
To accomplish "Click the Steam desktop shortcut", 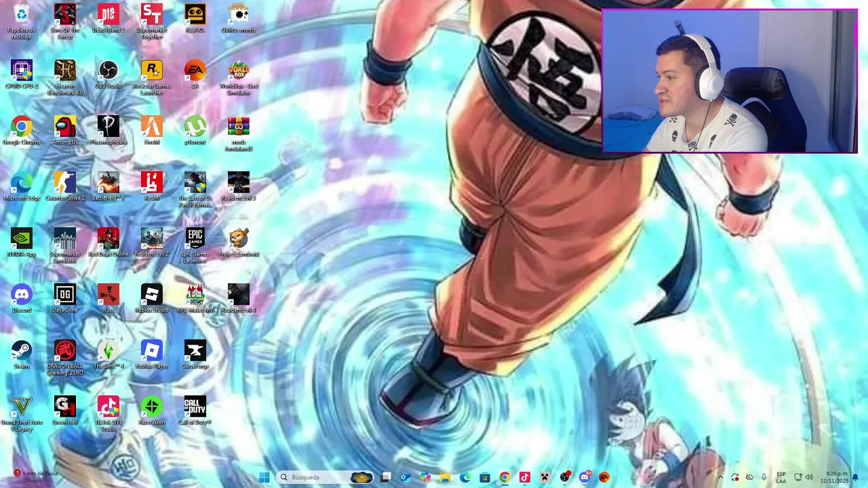I will click(x=22, y=355).
